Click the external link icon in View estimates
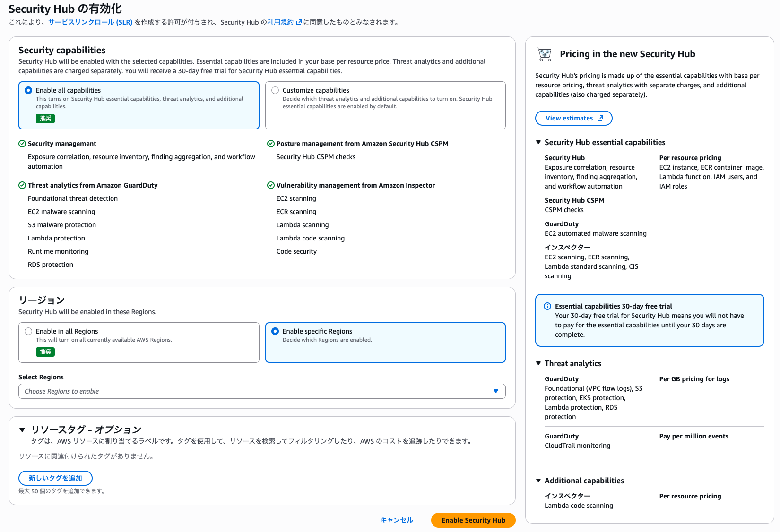This screenshot has height=532, width=780. 600,118
